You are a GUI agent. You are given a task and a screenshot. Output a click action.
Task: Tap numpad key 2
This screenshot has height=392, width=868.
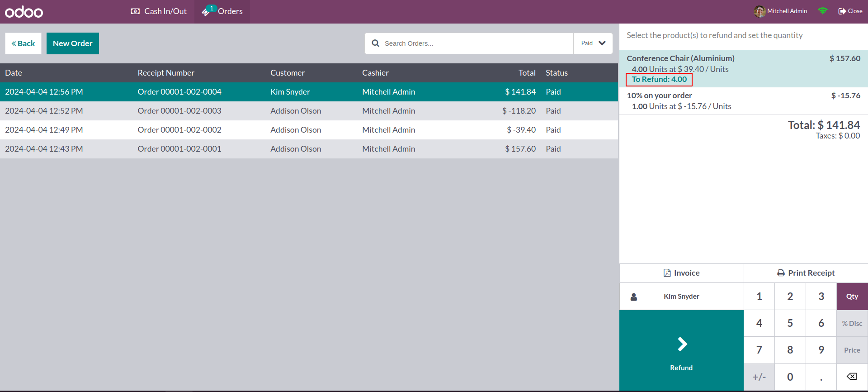(x=790, y=296)
